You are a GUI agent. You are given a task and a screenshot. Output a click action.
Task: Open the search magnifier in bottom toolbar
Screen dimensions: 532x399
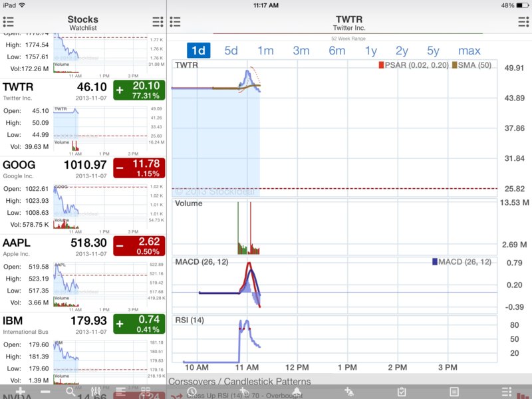(x=70, y=392)
